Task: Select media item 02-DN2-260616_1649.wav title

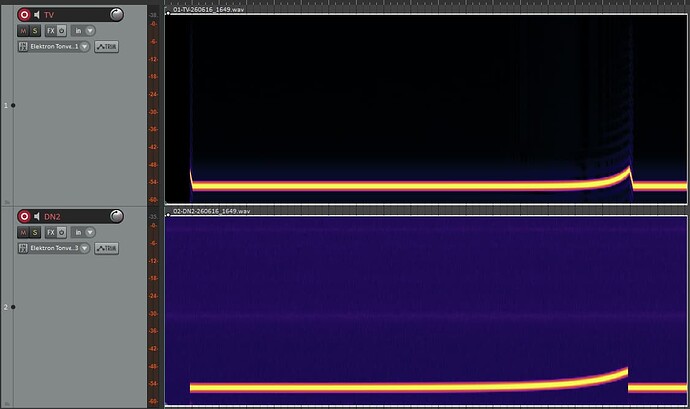Action: pos(211,211)
